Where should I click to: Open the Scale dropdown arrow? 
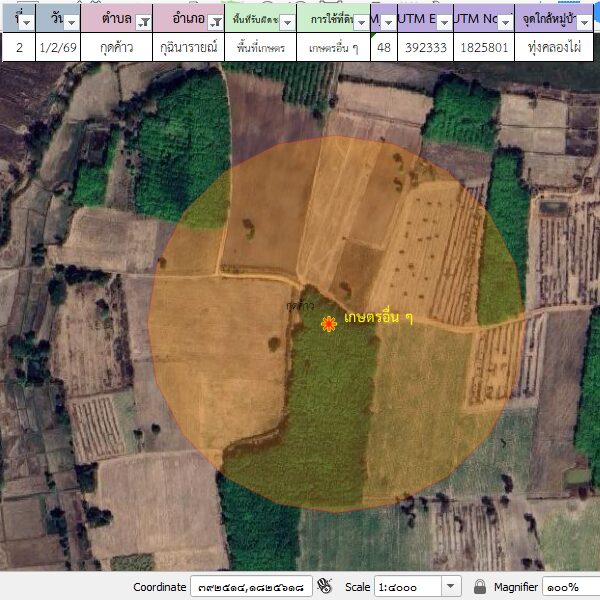[x=451, y=586]
